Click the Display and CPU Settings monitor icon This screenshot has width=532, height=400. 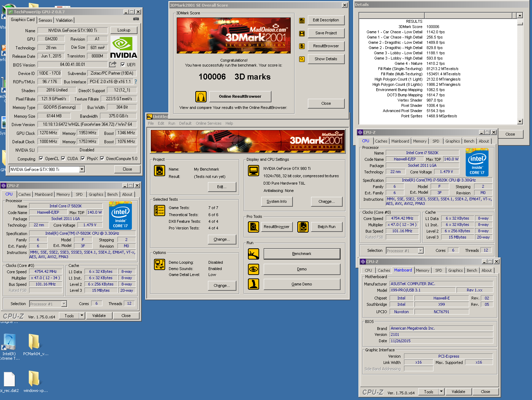click(254, 171)
